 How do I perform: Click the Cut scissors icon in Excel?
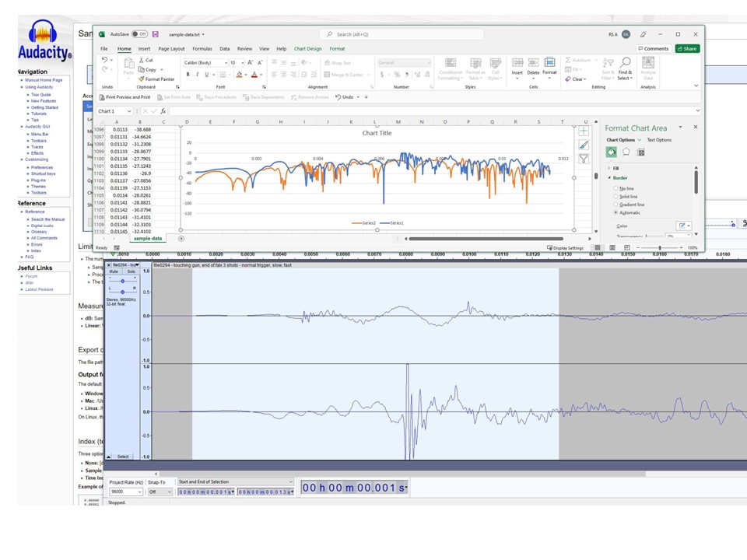click(x=142, y=60)
